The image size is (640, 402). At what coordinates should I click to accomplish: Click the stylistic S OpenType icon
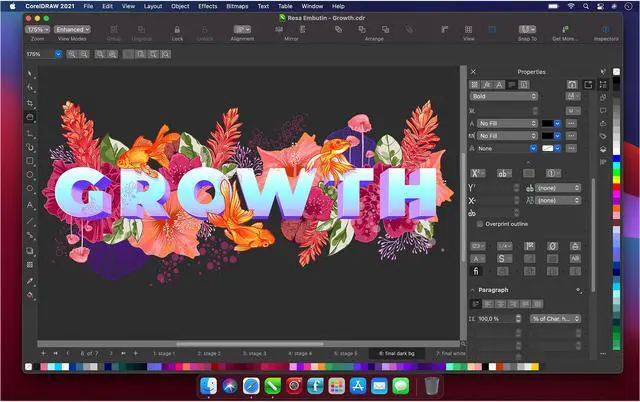502,258
